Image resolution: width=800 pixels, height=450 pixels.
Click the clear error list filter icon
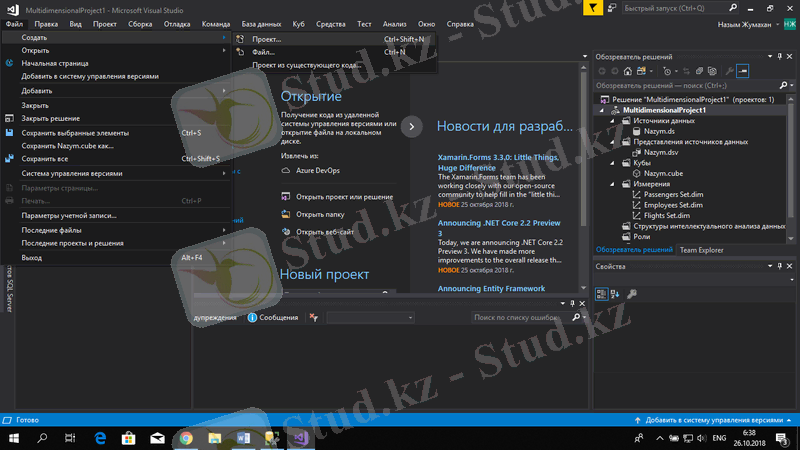pos(314,317)
